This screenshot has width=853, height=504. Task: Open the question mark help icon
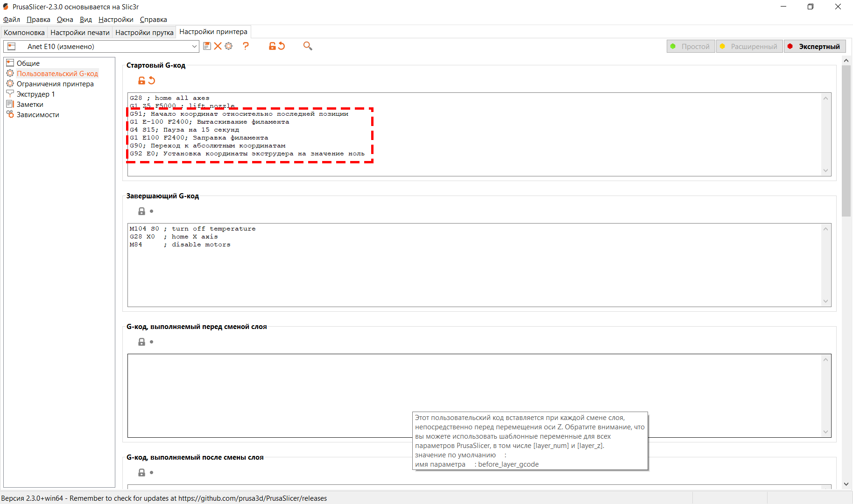click(x=246, y=46)
